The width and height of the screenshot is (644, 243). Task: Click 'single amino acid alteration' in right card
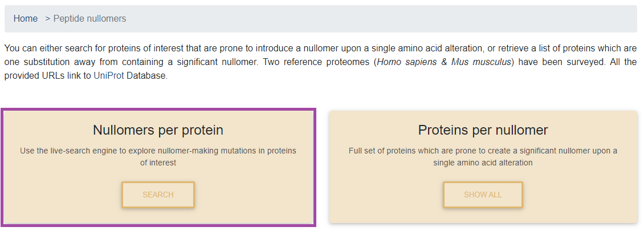tap(483, 163)
